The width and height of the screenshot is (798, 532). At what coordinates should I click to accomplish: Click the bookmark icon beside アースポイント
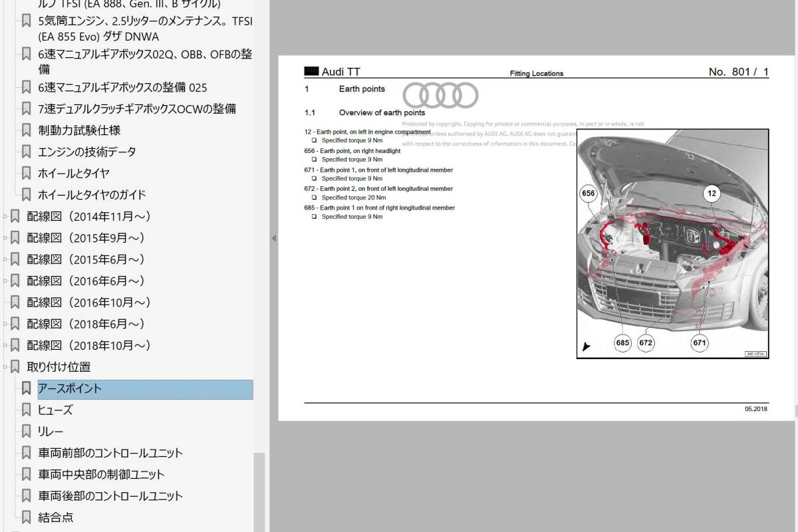(26, 388)
